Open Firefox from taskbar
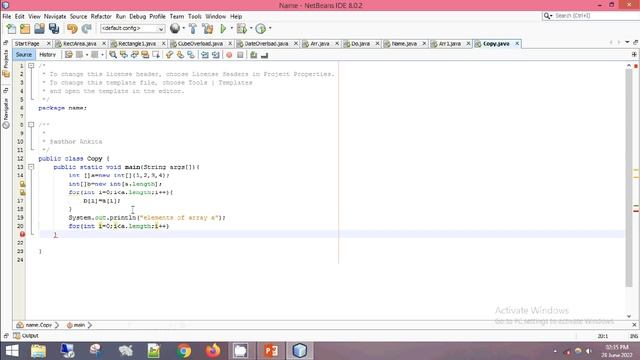Screen dimensions: 640x360 [x=213, y=351]
